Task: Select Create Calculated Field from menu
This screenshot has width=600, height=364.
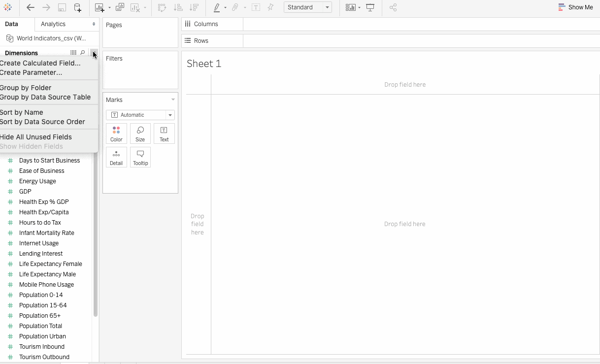Action: click(40, 63)
